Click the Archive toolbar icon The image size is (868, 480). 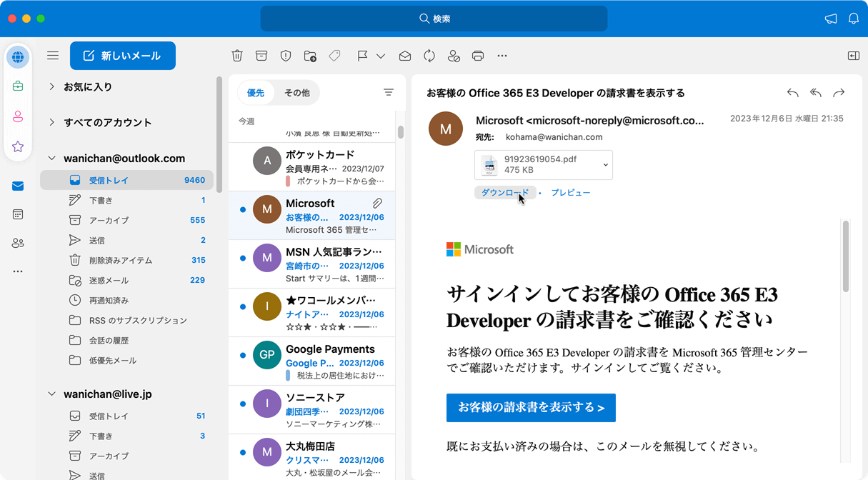[x=261, y=56]
